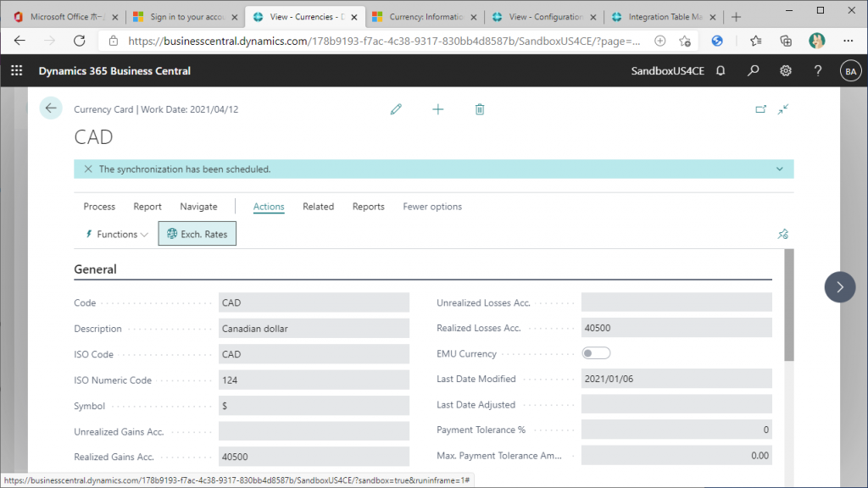Open the Process menu

pyautogui.click(x=100, y=207)
